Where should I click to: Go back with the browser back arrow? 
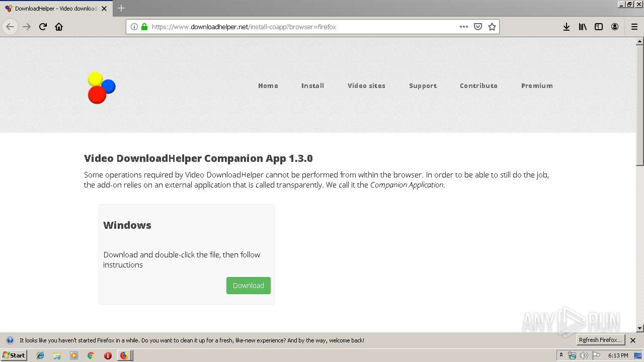[x=10, y=27]
